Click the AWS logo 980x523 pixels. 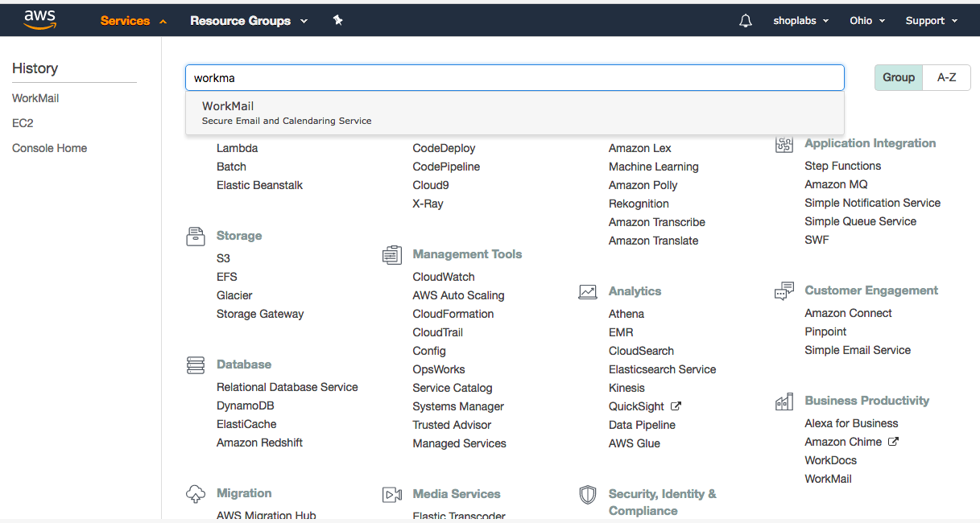tap(39, 20)
